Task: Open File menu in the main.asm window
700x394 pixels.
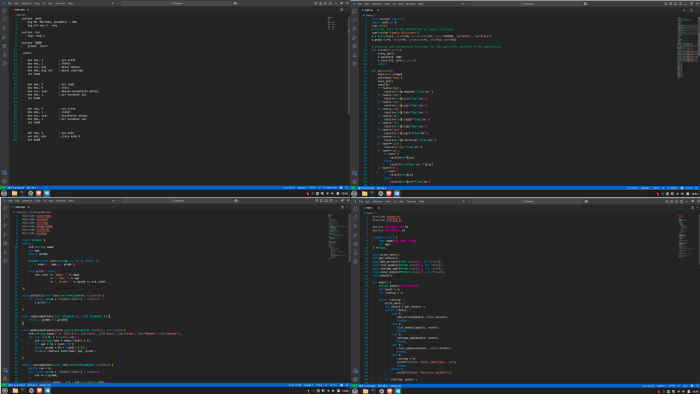Action: point(10,3)
